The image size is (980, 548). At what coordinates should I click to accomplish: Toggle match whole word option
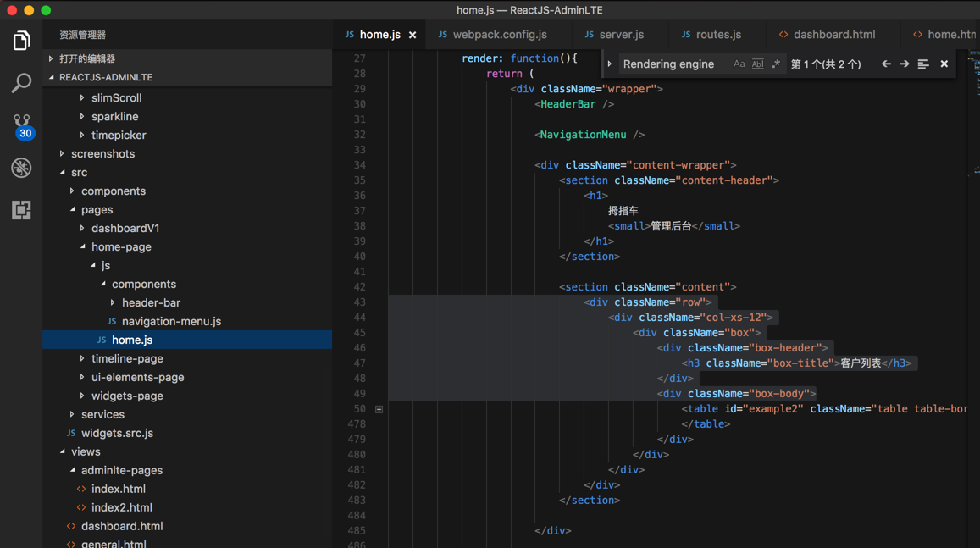click(757, 64)
